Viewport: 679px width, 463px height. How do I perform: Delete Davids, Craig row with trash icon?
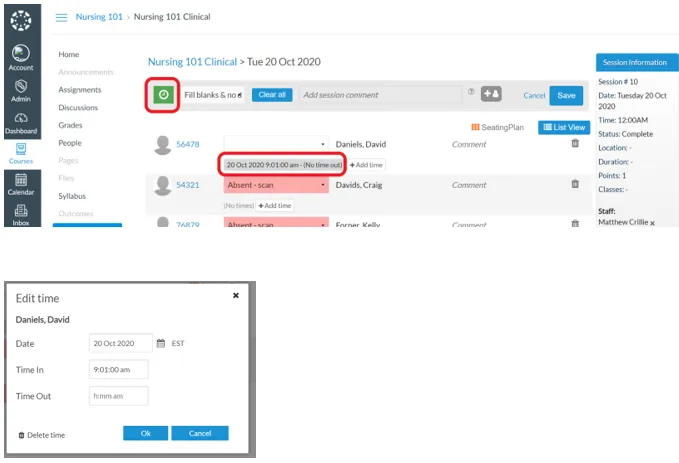click(575, 184)
